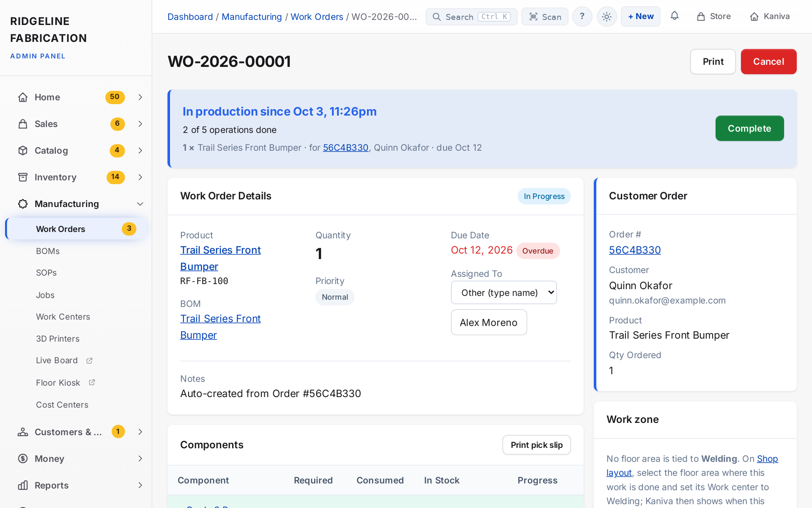
Task: Open the notifications bell
Action: pyautogui.click(x=675, y=16)
